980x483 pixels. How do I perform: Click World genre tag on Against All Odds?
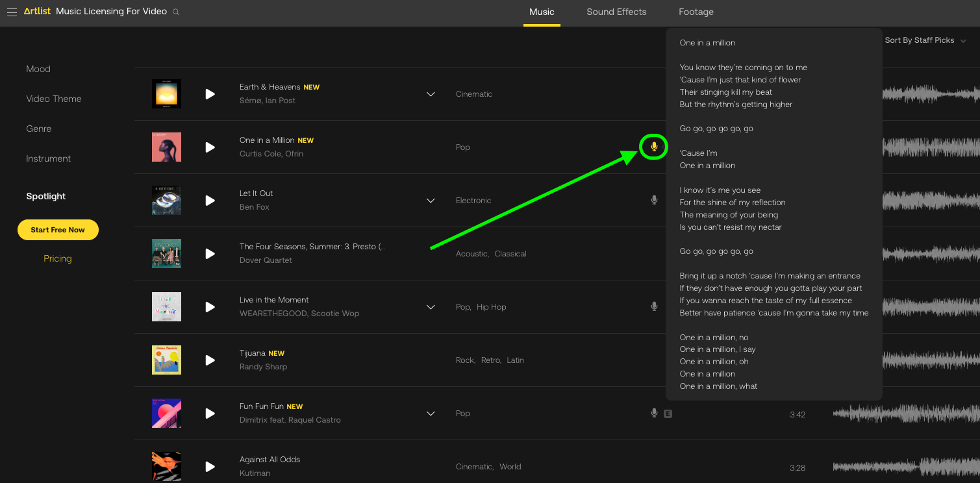[510, 467]
